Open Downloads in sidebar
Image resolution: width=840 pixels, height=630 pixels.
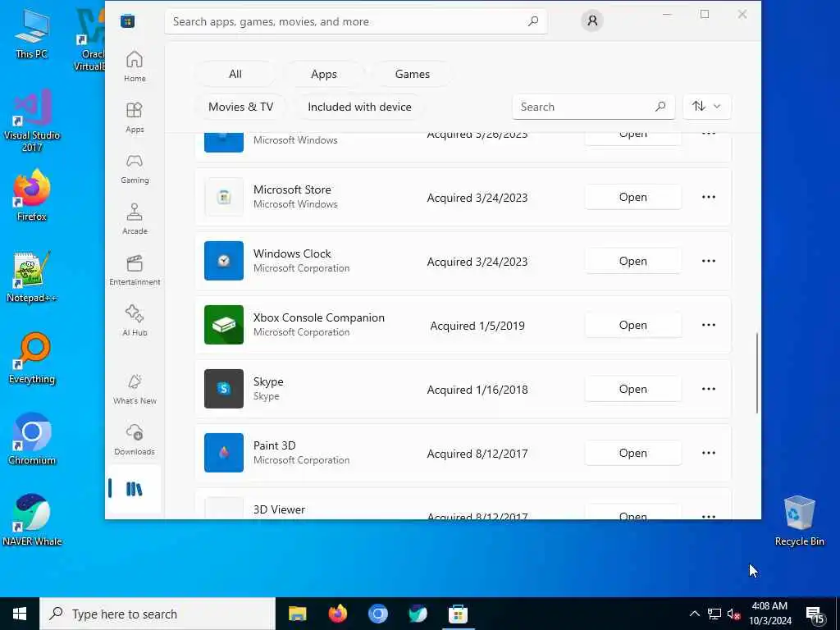pyautogui.click(x=135, y=440)
